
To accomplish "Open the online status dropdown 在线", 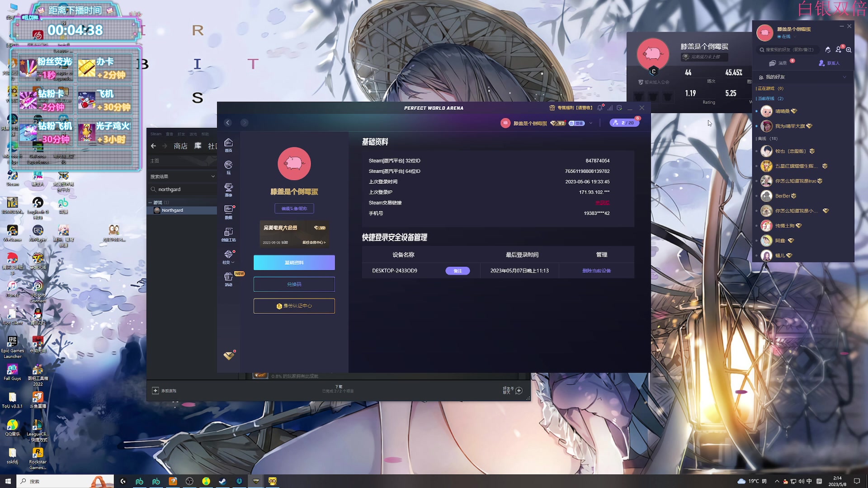I will click(x=787, y=37).
